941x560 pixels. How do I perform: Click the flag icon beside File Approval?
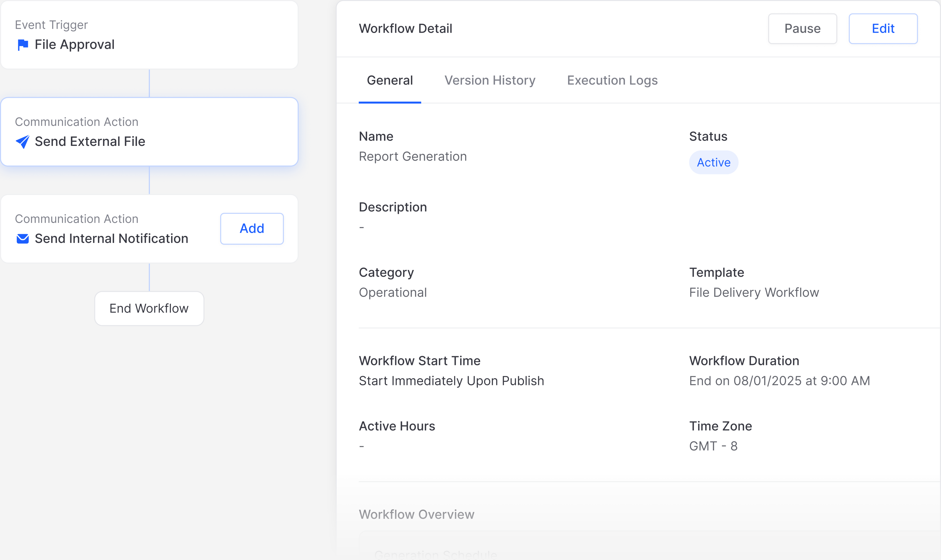pyautogui.click(x=23, y=45)
